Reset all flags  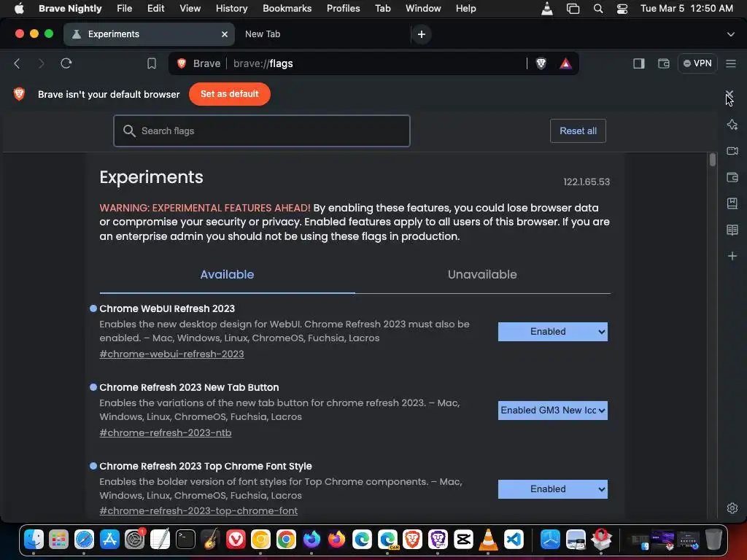coord(578,131)
